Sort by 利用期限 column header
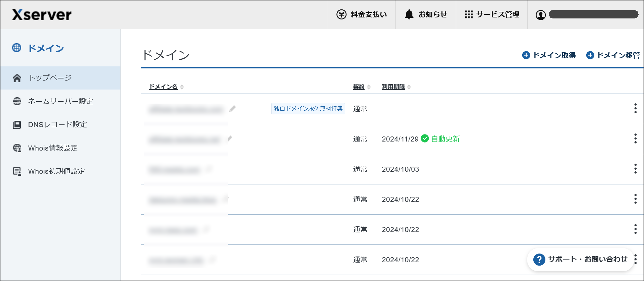Image resolution: width=644 pixels, height=281 pixels. click(393, 87)
